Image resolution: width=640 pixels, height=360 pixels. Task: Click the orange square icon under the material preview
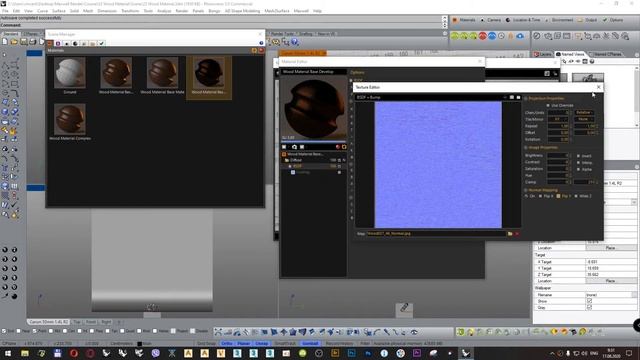click(x=344, y=147)
